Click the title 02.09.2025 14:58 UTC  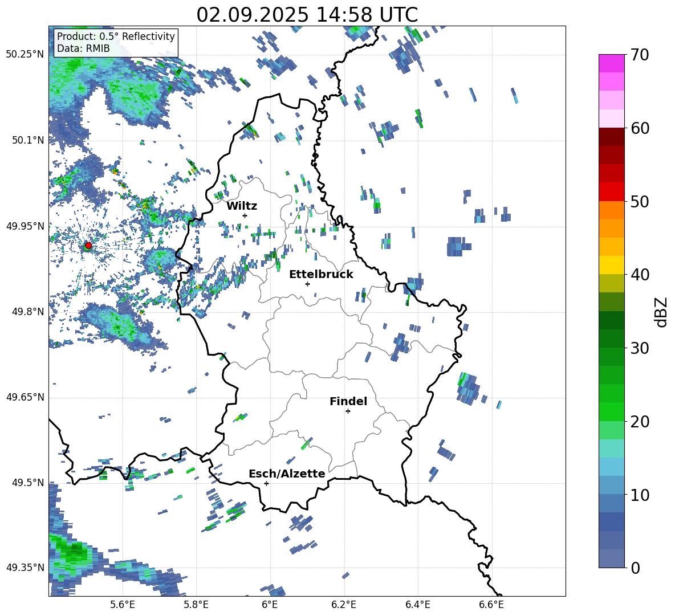307,15
